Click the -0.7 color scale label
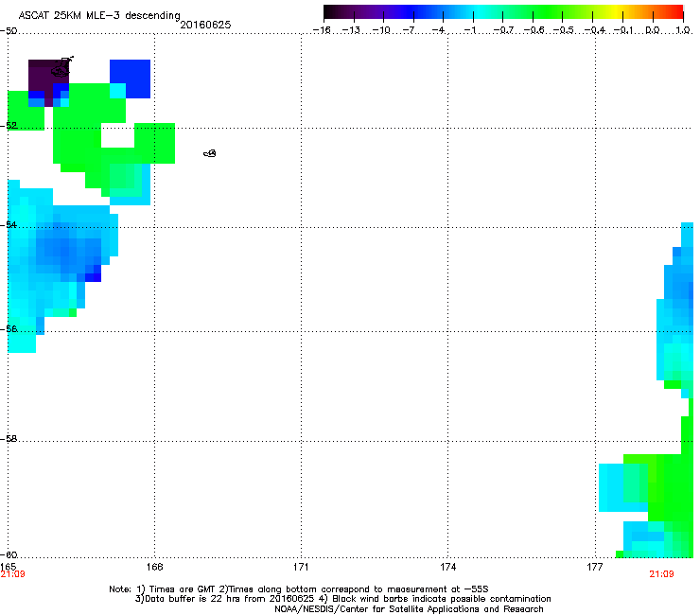Screen dimensions: 700x615 click(503, 30)
